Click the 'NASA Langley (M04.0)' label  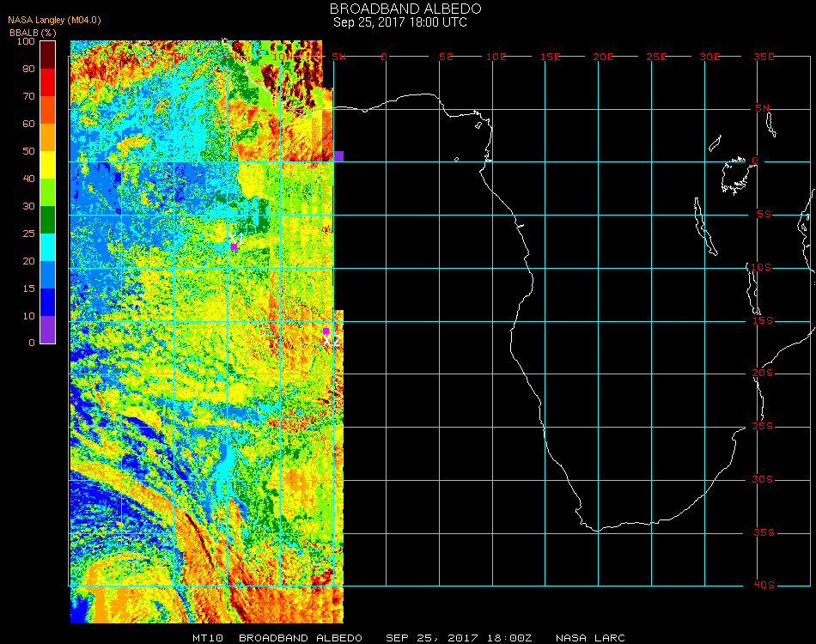(x=54, y=21)
